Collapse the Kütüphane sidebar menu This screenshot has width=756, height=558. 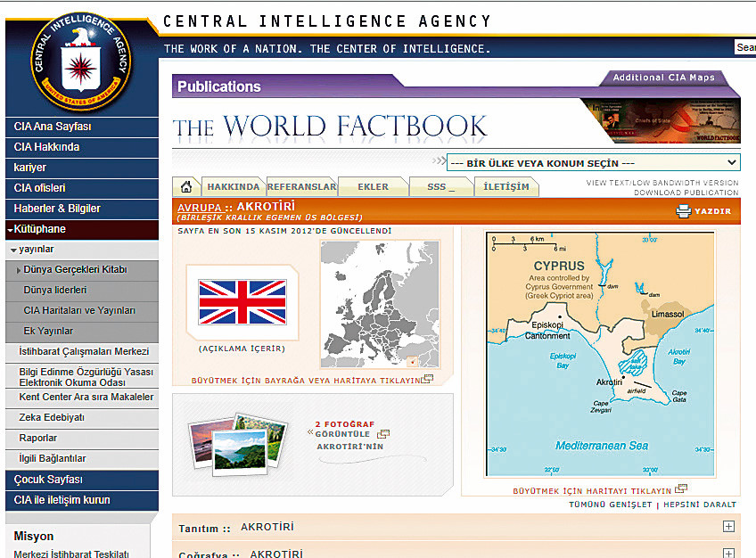click(x=10, y=229)
